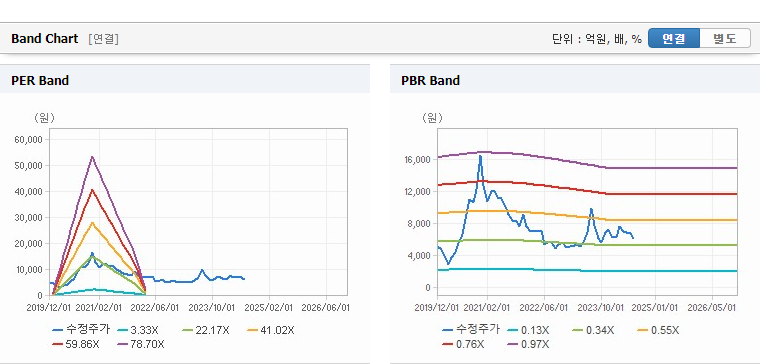Toggle 수정주가 series in PBR Band legend
This screenshot has height=364, width=760.
click(x=471, y=330)
